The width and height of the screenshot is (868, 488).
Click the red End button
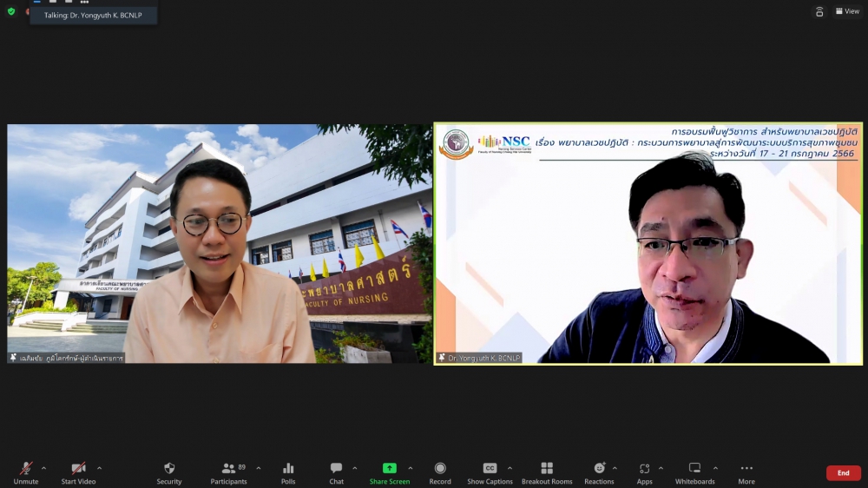click(843, 473)
